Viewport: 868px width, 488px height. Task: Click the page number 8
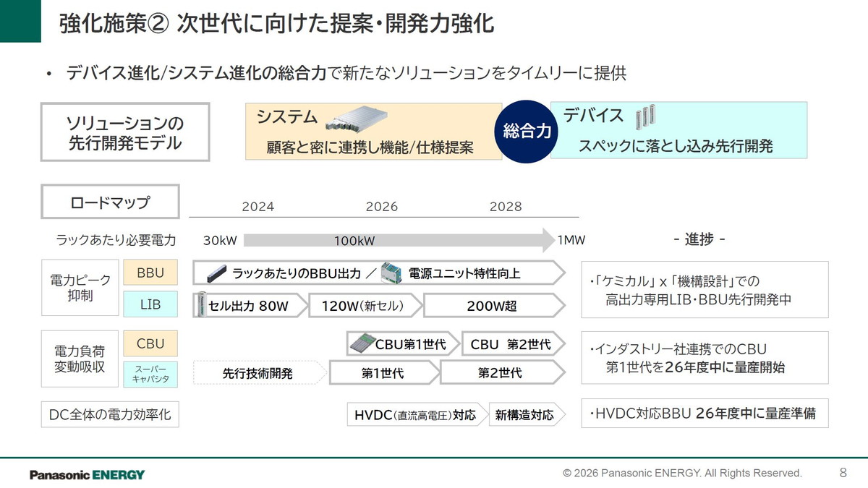843,473
